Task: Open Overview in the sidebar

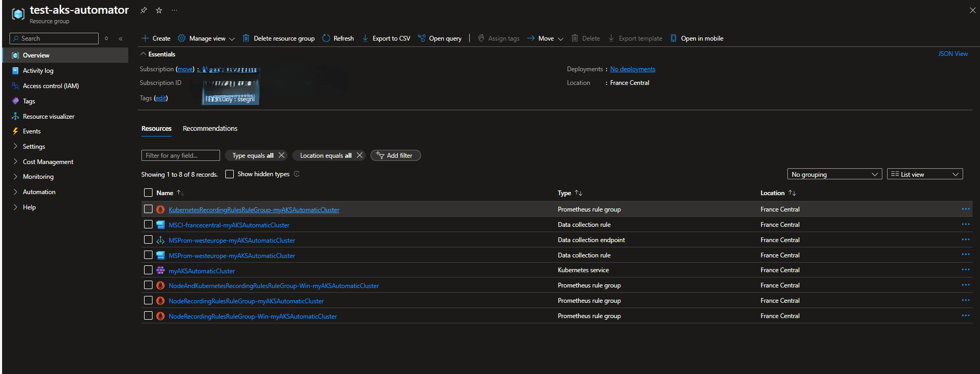Action: (65, 55)
